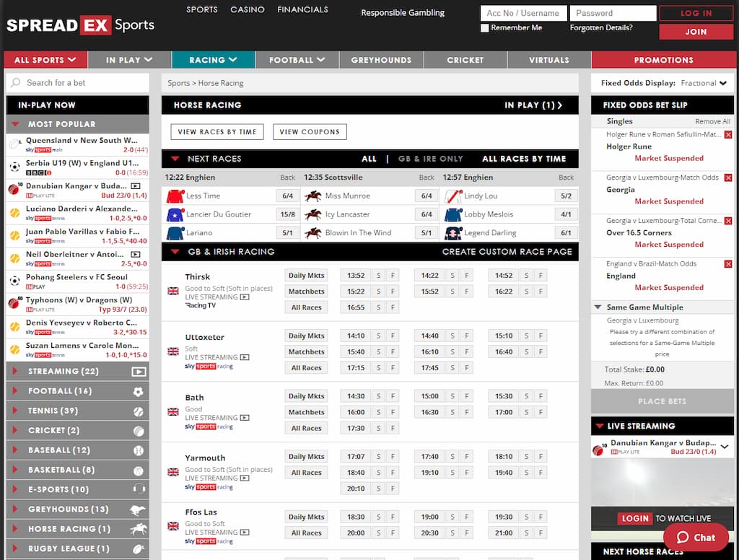Click View Coupons button
This screenshot has width=739, height=560.
pyautogui.click(x=310, y=132)
